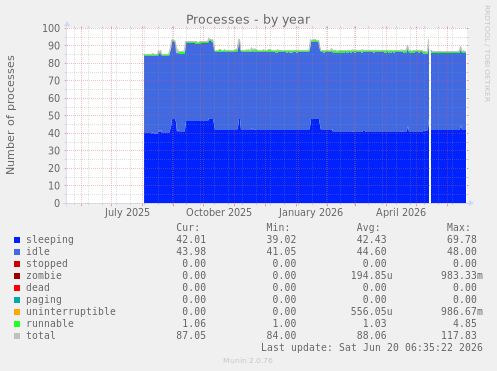Click the 'Avg:' column header
Viewport: 497px width, 371px height.
click(x=368, y=228)
